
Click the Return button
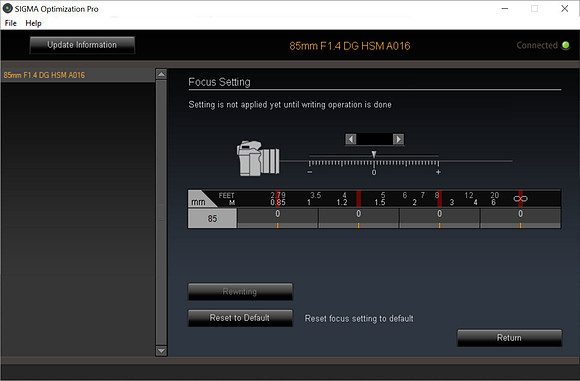509,338
